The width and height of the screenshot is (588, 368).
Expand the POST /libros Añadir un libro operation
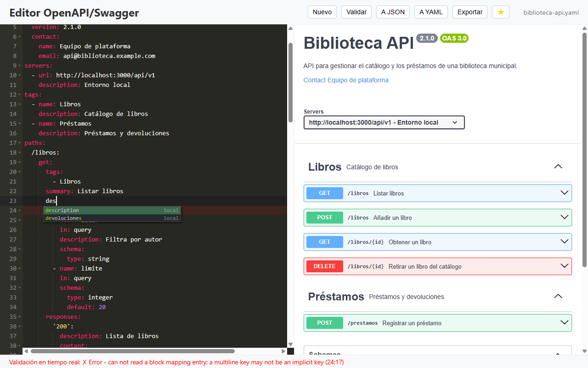coord(437,218)
